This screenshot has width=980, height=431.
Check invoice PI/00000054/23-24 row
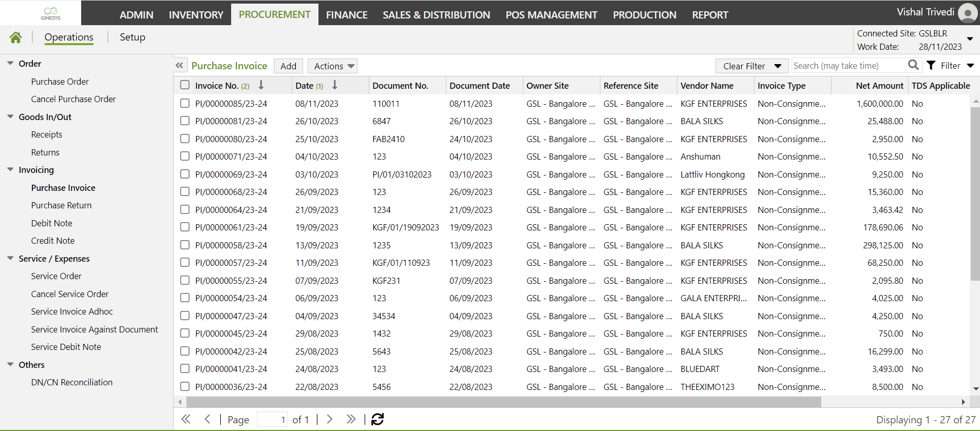[x=185, y=298]
